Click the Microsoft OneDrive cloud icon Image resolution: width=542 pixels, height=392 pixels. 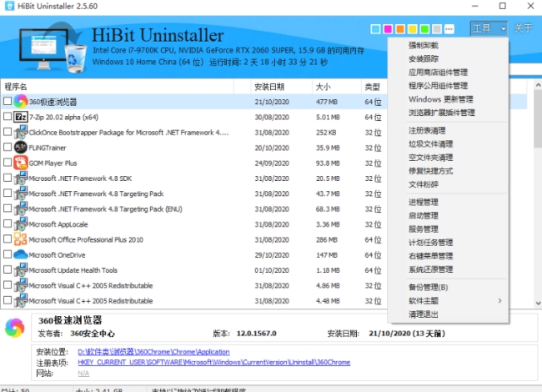tap(20, 255)
